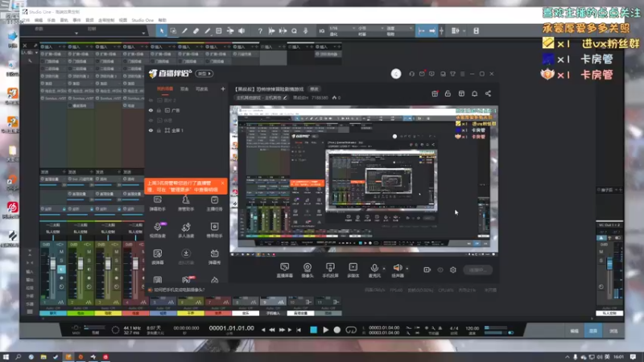Click the bell notification icon in streaming window
Viewport: 644px width, 362px height.
[x=474, y=93]
